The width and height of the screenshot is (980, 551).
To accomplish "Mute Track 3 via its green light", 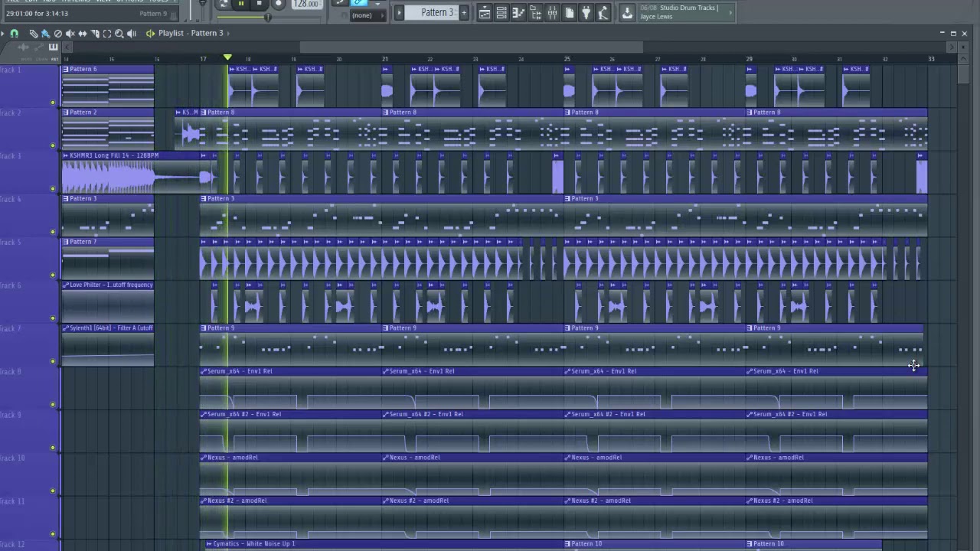I will (53, 188).
